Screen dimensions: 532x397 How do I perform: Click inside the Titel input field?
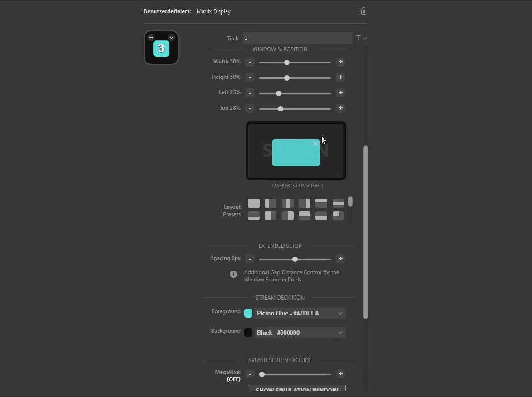point(297,38)
